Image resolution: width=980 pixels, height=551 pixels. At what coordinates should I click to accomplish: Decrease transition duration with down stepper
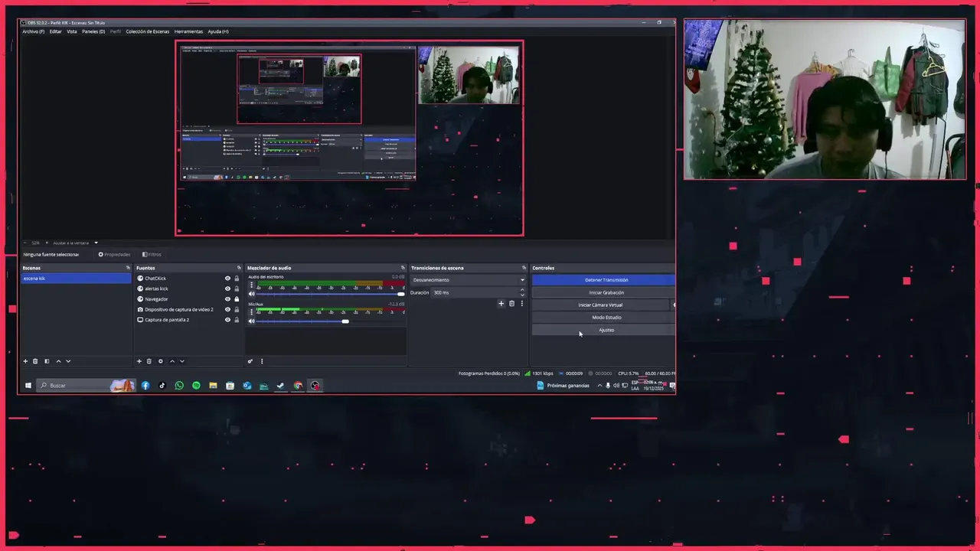522,295
